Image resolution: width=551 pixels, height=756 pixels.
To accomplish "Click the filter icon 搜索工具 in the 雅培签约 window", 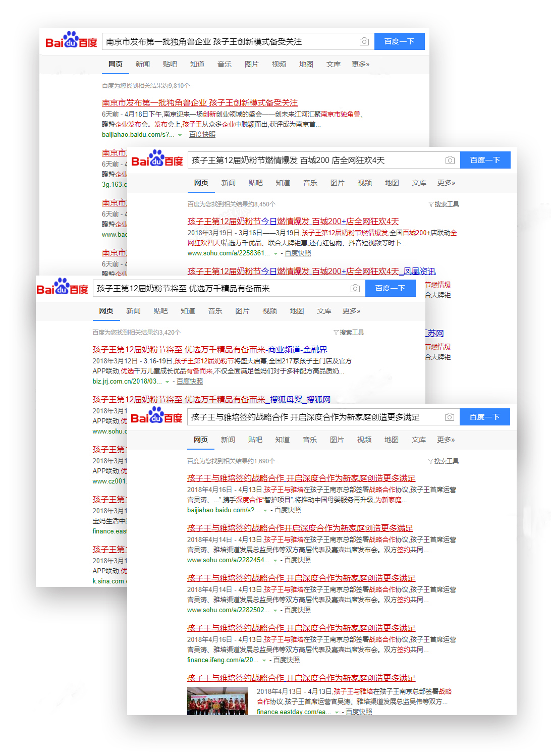I will click(x=443, y=461).
